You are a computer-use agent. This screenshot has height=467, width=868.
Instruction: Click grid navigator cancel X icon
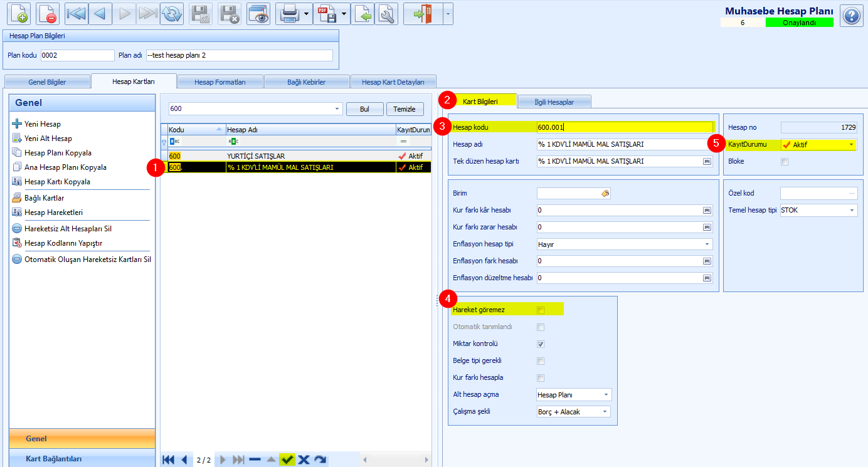coord(304,459)
